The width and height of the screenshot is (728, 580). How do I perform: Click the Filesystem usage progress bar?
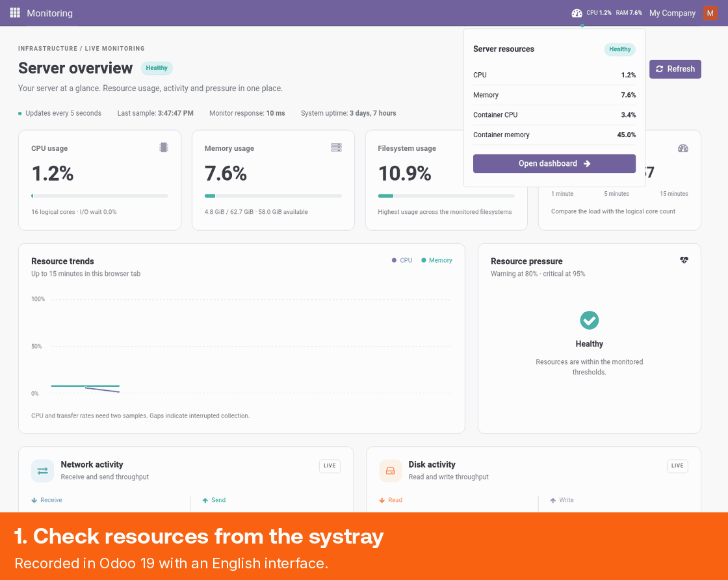[446, 196]
